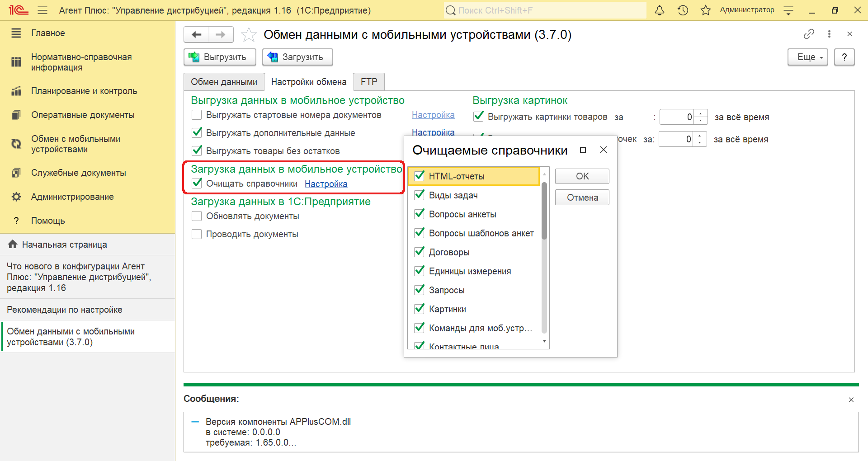The height and width of the screenshot is (461, 868).
Task: Confirm with OK in the dialog
Action: pos(582,176)
